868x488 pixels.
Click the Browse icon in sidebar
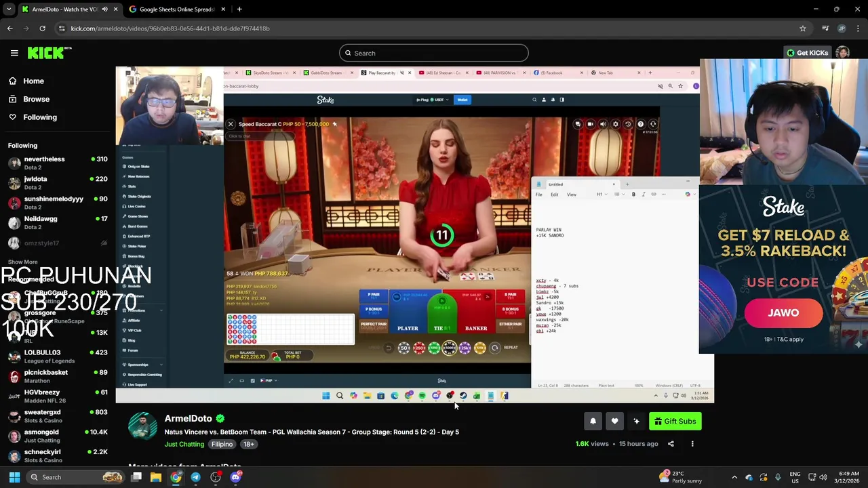pyautogui.click(x=13, y=99)
